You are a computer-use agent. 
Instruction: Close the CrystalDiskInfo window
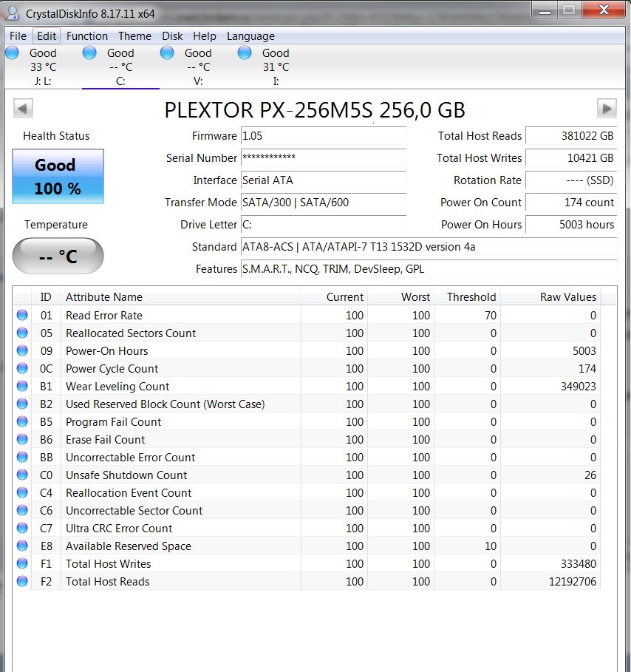604,10
